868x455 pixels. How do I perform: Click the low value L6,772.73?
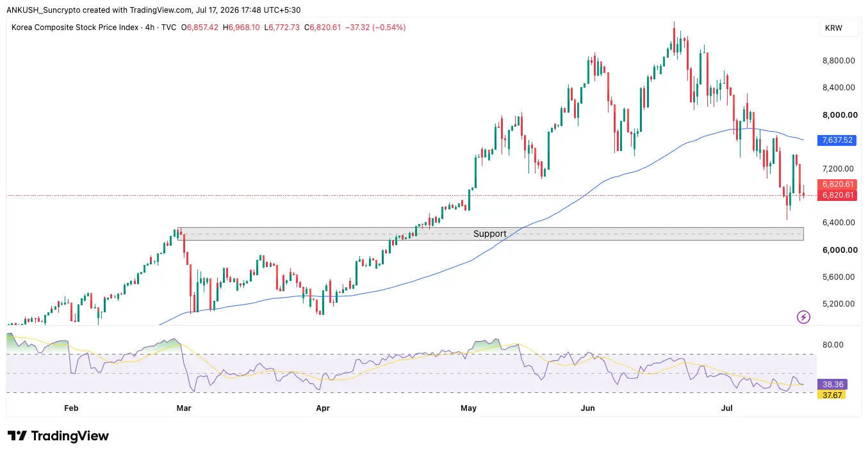click(x=282, y=28)
